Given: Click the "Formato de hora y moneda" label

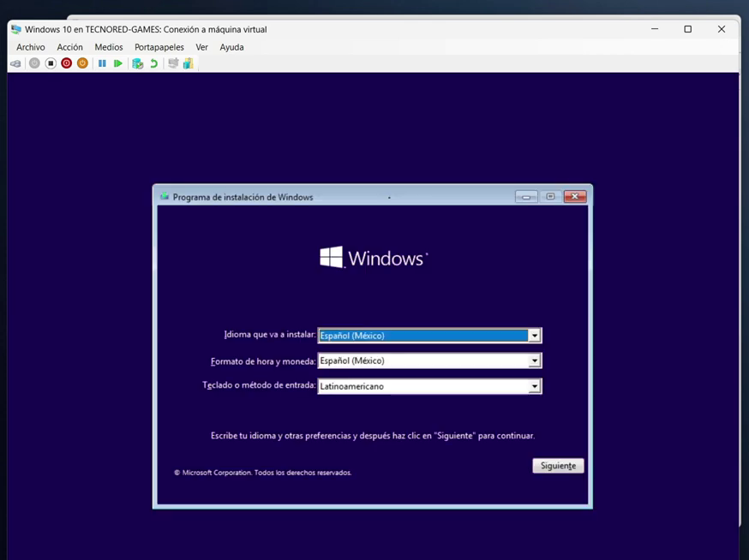Looking at the screenshot, I should coord(263,361).
